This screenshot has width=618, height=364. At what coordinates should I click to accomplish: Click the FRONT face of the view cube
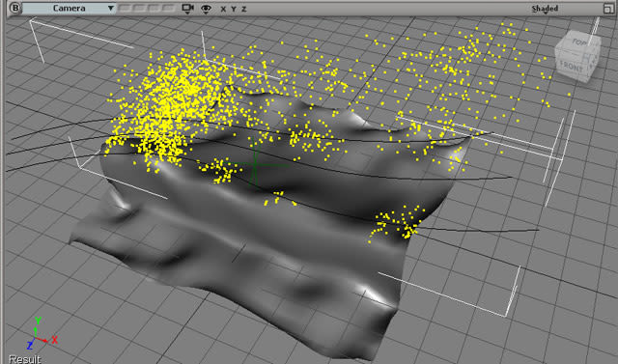571,66
